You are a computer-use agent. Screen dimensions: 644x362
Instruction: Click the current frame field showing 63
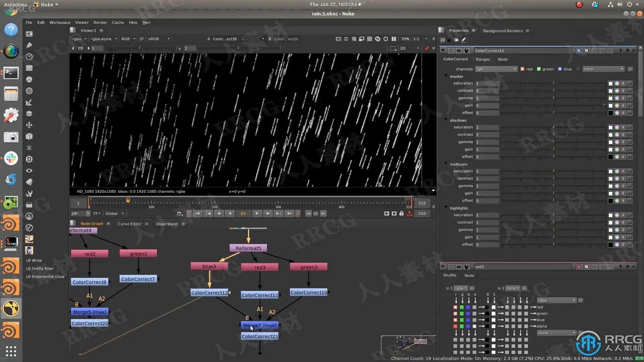coord(243,214)
